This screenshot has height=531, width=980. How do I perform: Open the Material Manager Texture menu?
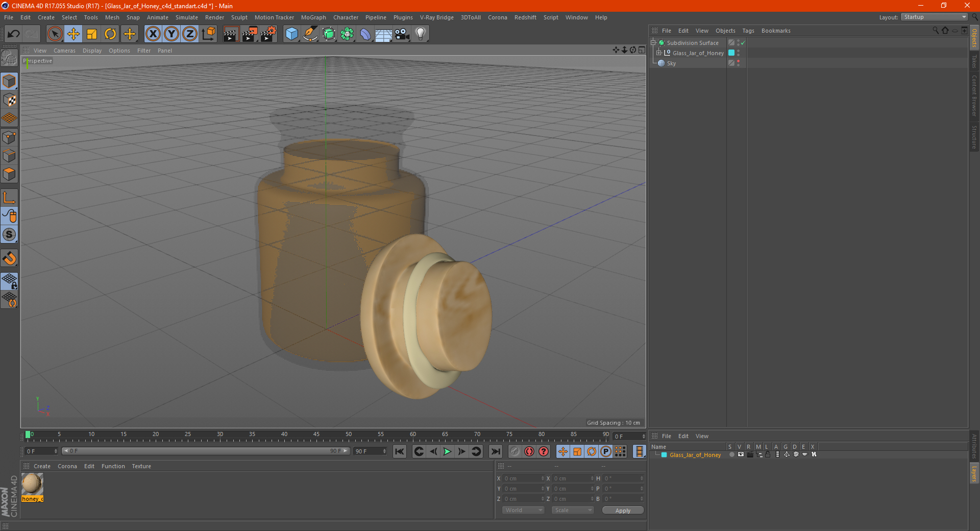tap(141, 466)
